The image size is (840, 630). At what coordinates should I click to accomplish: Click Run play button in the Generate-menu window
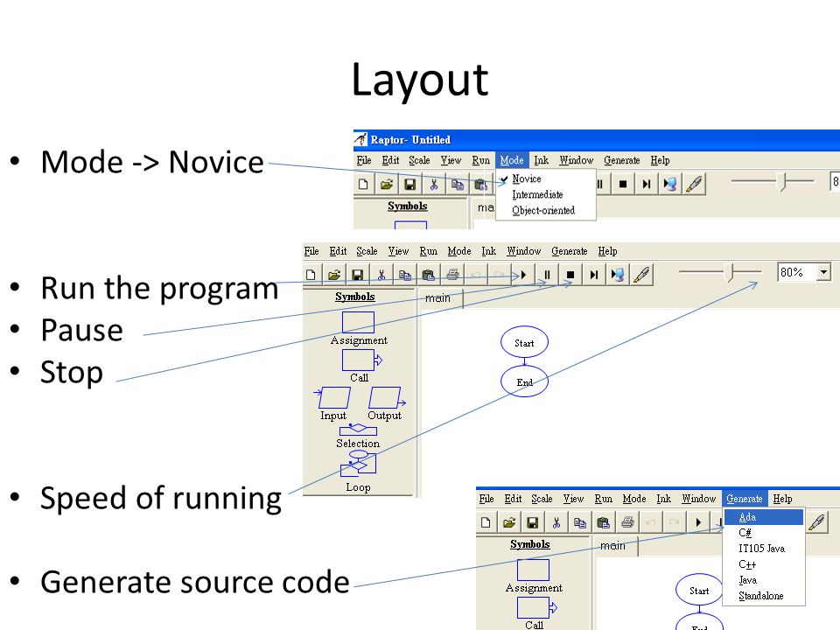click(x=698, y=522)
